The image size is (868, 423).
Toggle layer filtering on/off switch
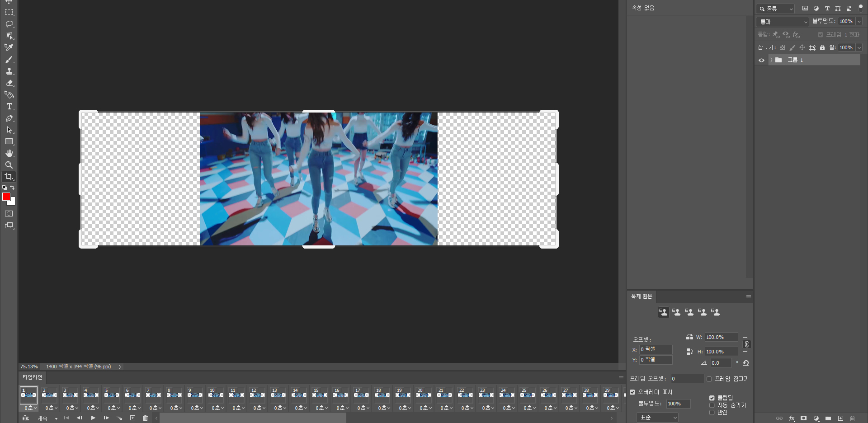coord(861,8)
